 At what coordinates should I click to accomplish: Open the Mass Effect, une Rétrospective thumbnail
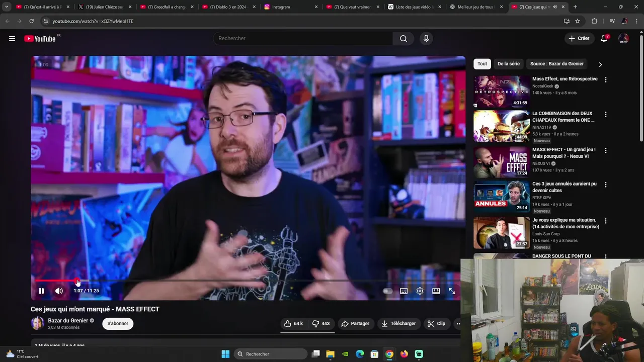pyautogui.click(x=502, y=92)
